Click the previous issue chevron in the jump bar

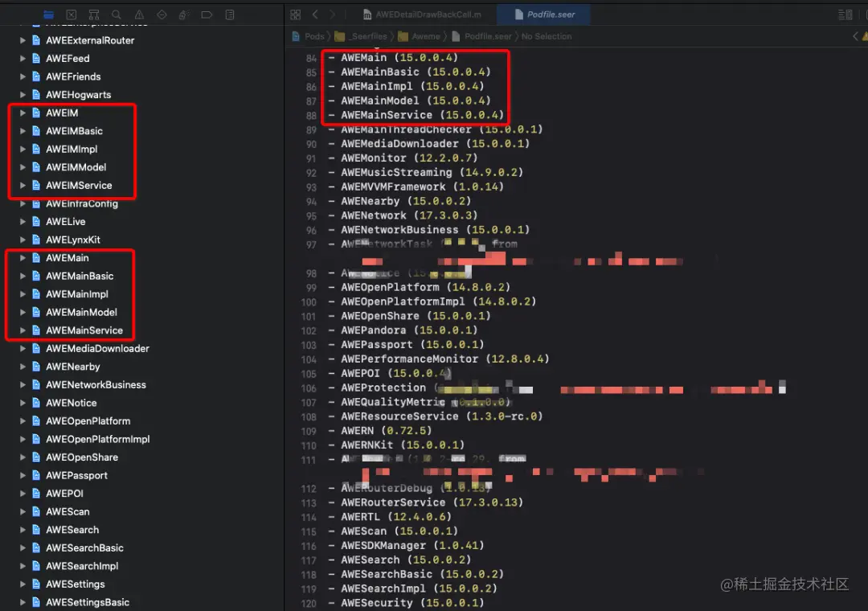[855, 36]
